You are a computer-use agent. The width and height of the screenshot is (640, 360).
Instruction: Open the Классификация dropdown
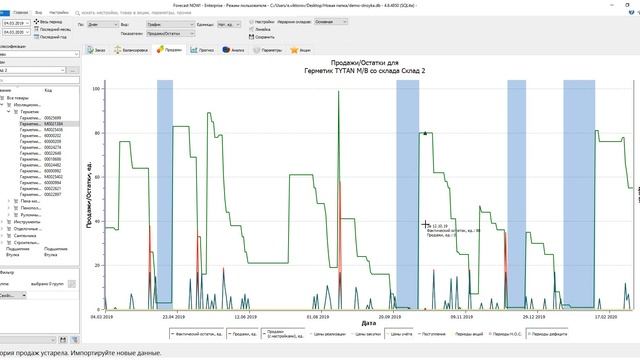click(39, 54)
